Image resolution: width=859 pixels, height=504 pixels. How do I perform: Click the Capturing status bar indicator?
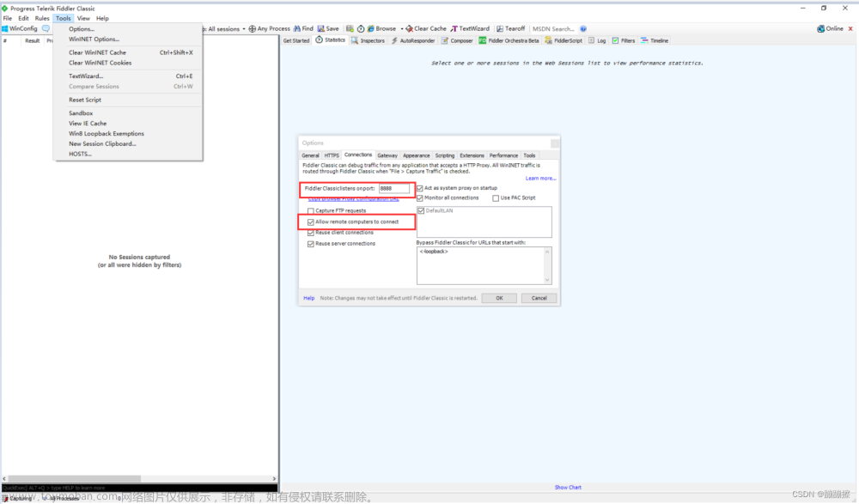pyautogui.click(x=17, y=499)
